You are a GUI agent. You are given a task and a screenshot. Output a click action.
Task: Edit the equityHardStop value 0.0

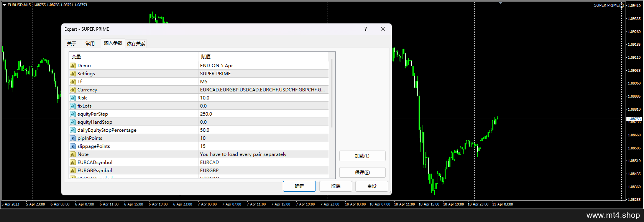pos(264,122)
